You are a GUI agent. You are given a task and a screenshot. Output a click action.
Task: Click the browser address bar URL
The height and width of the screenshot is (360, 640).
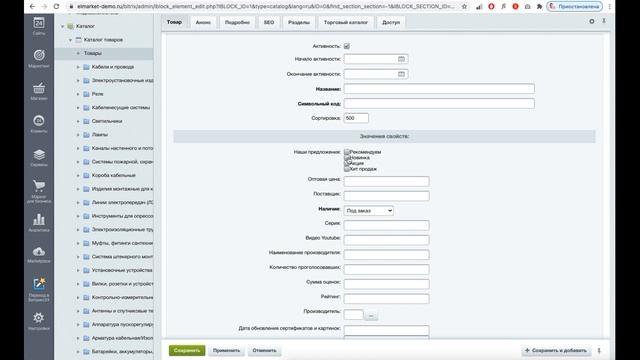click(265, 7)
